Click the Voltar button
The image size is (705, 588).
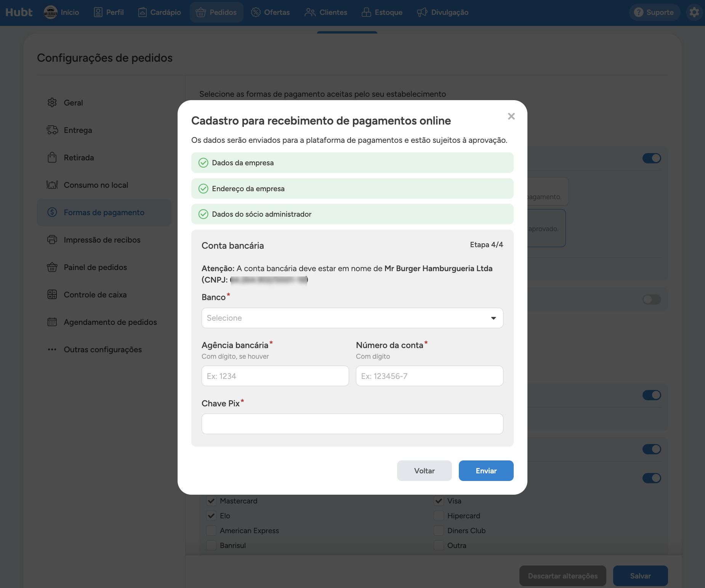[x=424, y=471]
